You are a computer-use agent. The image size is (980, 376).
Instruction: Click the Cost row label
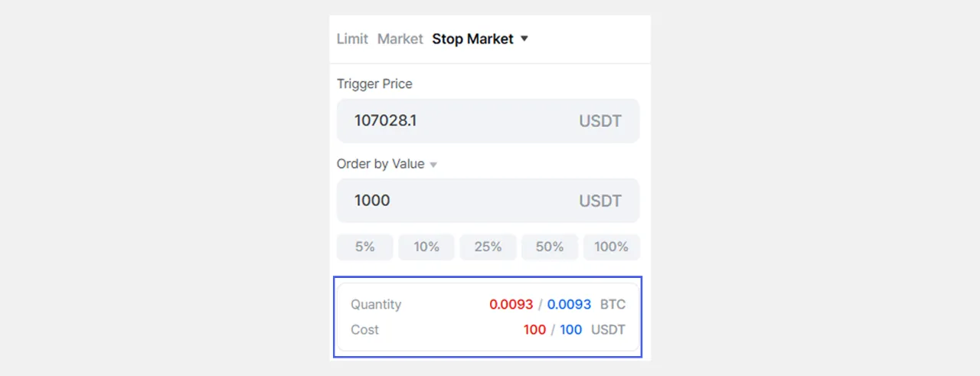tap(364, 330)
